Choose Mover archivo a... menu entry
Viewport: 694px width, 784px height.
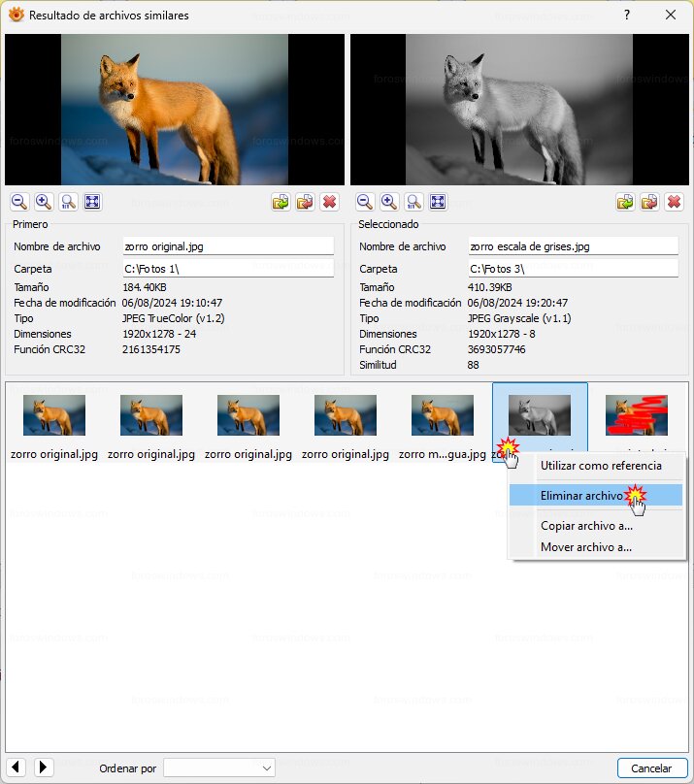pyautogui.click(x=596, y=547)
